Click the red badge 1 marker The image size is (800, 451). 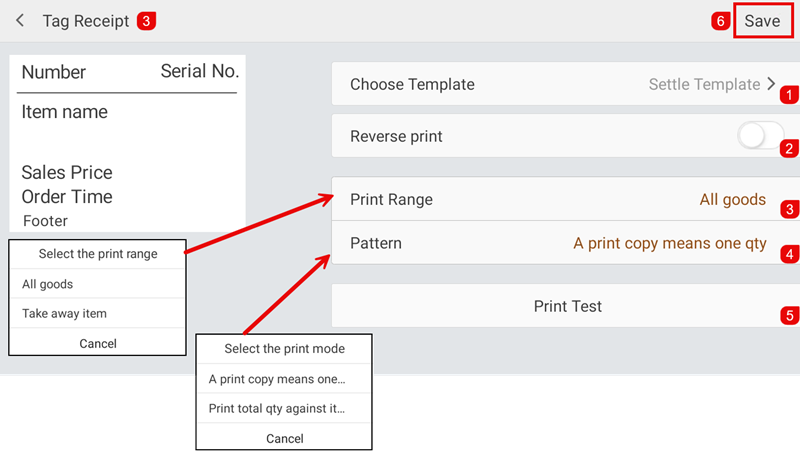pyautogui.click(x=790, y=96)
